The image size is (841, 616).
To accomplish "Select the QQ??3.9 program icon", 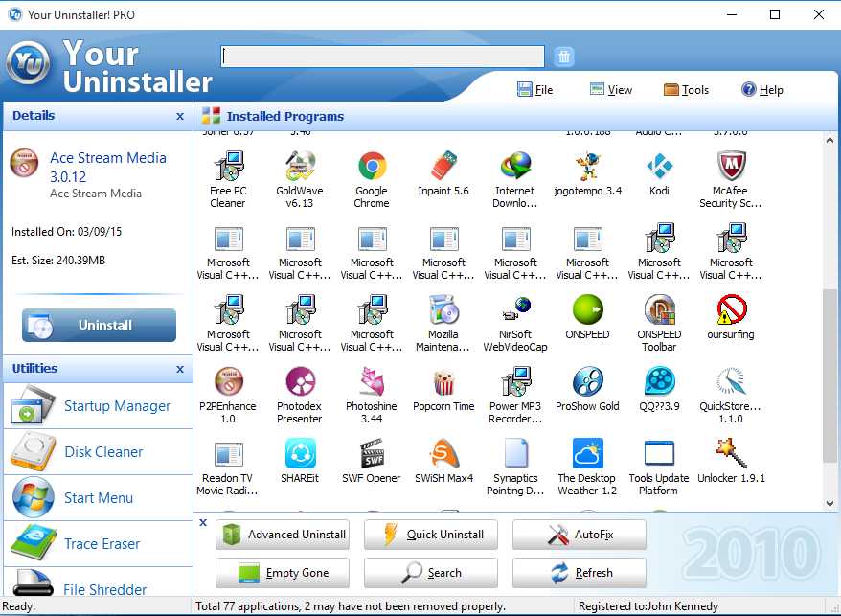I will [x=659, y=381].
